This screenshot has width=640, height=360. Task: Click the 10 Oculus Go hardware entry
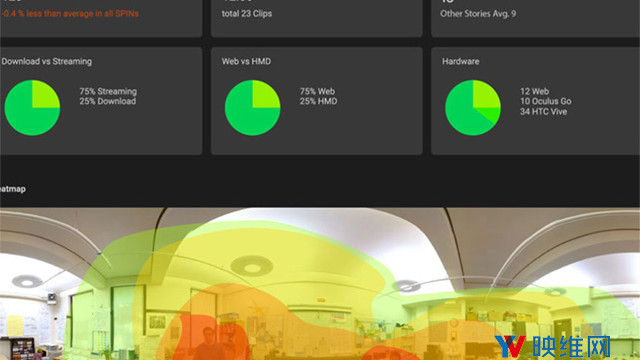tap(546, 101)
